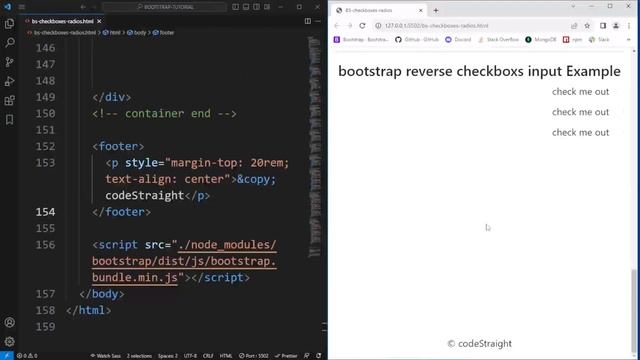Image resolution: width=640 pixels, height=360 pixels.
Task: Open the Stack Overflow bookmark
Action: (498, 40)
